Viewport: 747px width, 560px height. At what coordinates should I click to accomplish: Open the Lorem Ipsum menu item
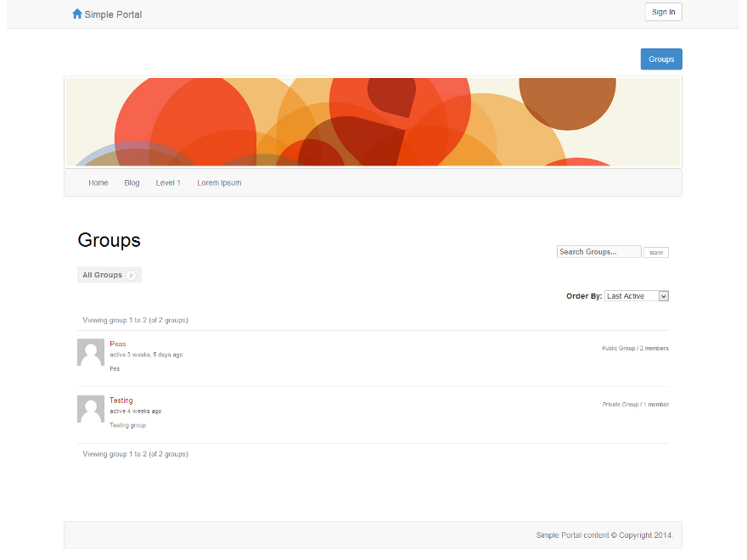coord(219,183)
